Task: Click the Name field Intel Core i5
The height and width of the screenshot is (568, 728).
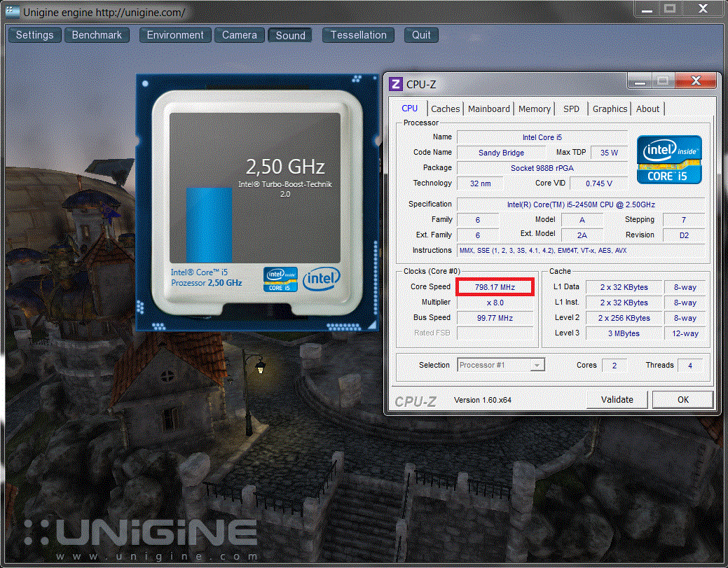Action: pos(542,137)
